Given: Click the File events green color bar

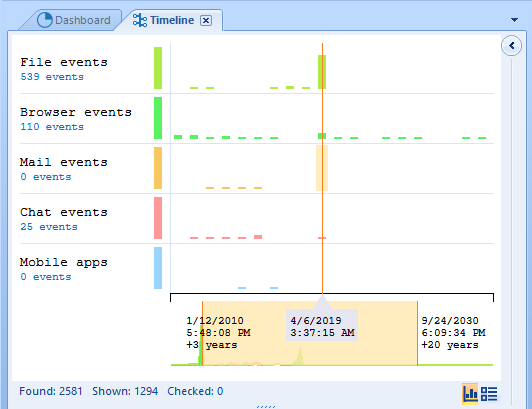Looking at the screenshot, I should click(158, 68).
